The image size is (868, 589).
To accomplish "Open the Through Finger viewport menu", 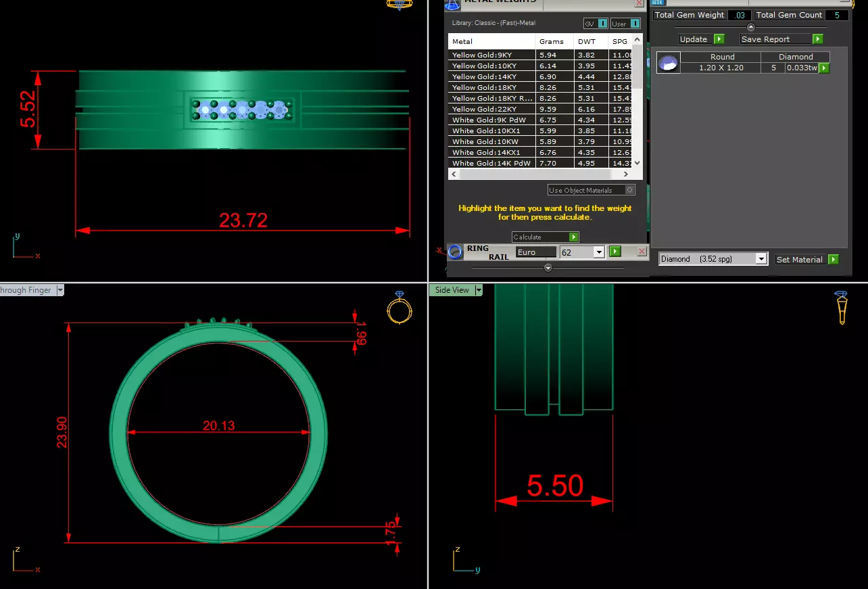I will point(60,290).
